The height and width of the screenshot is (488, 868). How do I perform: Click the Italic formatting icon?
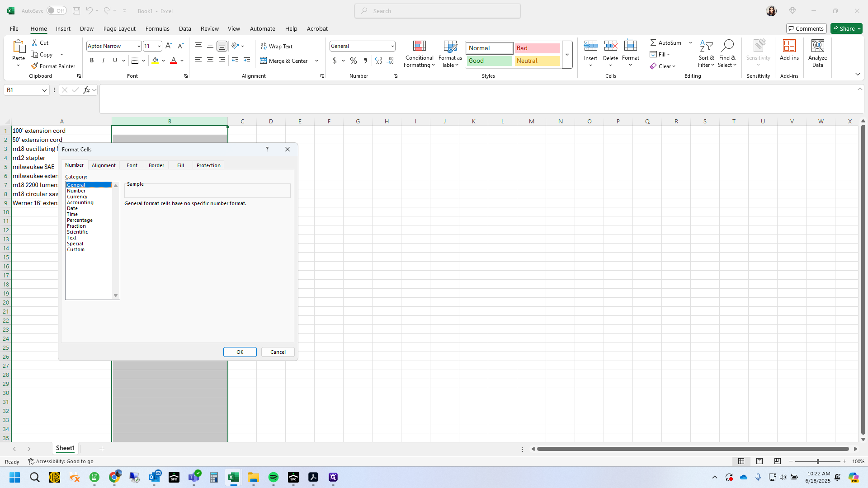103,61
